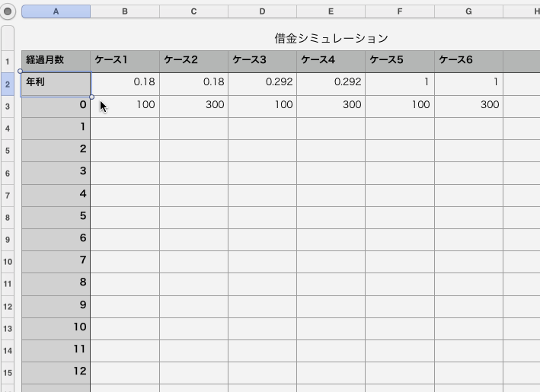Select ケース1 initial amount cell 100
This screenshot has height=392, width=540.
125,107
